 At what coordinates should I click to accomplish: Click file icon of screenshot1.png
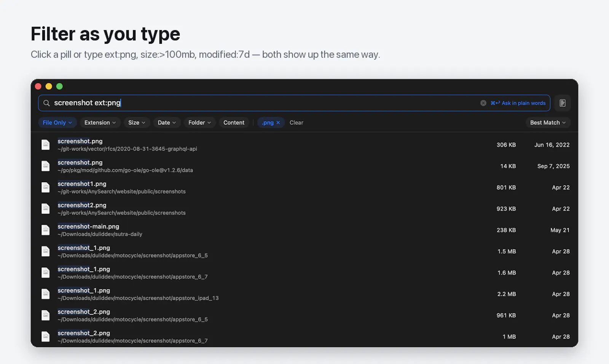click(x=46, y=187)
